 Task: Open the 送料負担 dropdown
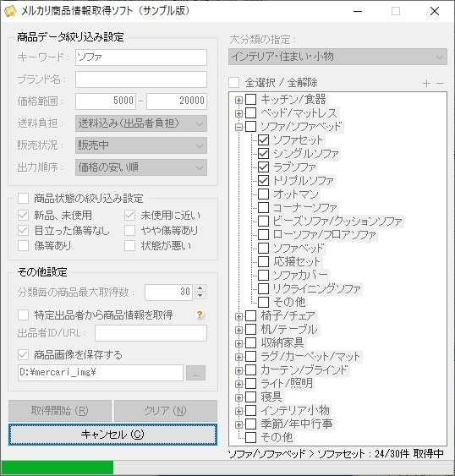pyautogui.click(x=141, y=123)
